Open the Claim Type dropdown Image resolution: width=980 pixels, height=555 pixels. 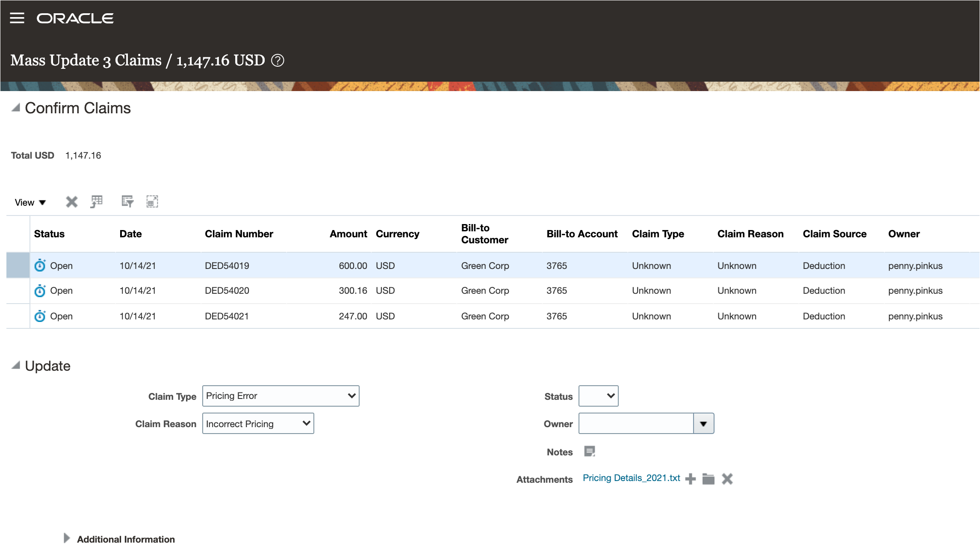280,396
